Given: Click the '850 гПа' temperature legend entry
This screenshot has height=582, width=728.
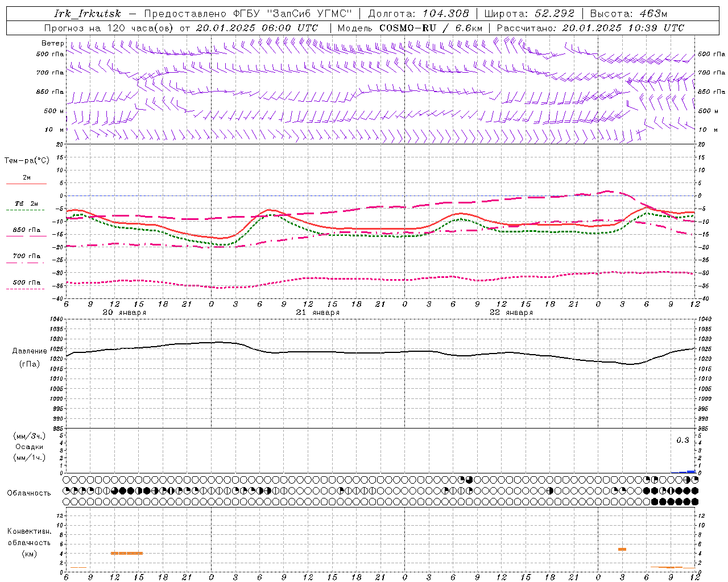Looking at the screenshot, I should pos(26,230).
